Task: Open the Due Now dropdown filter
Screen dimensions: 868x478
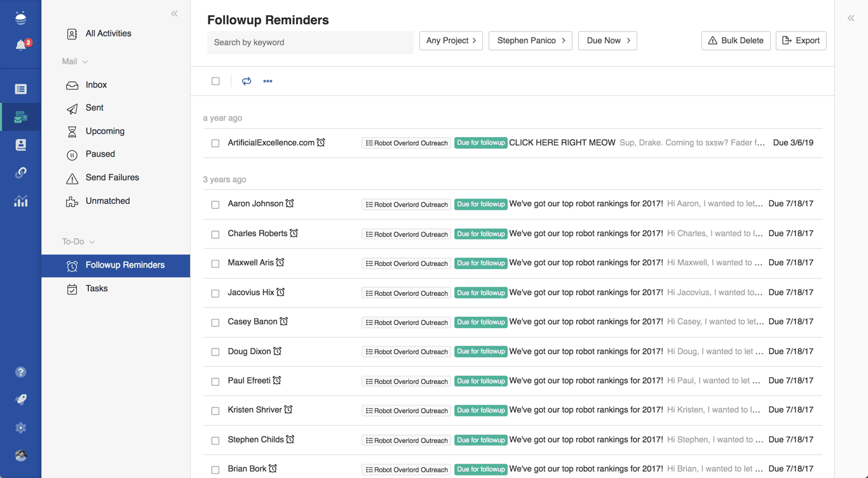Action: pyautogui.click(x=607, y=40)
